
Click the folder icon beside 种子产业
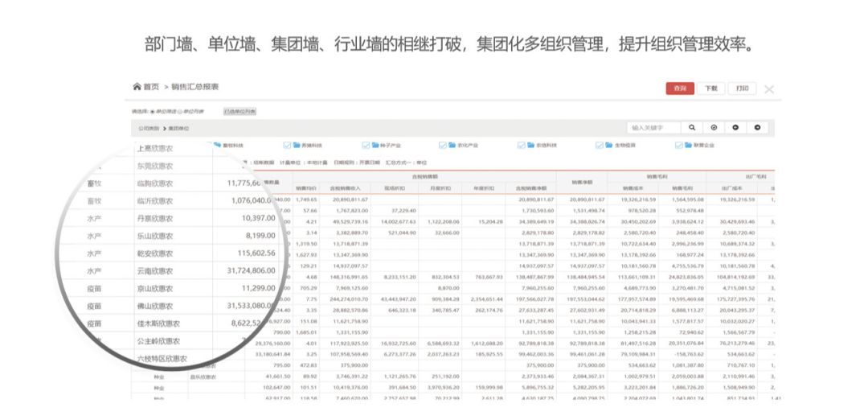376,145
